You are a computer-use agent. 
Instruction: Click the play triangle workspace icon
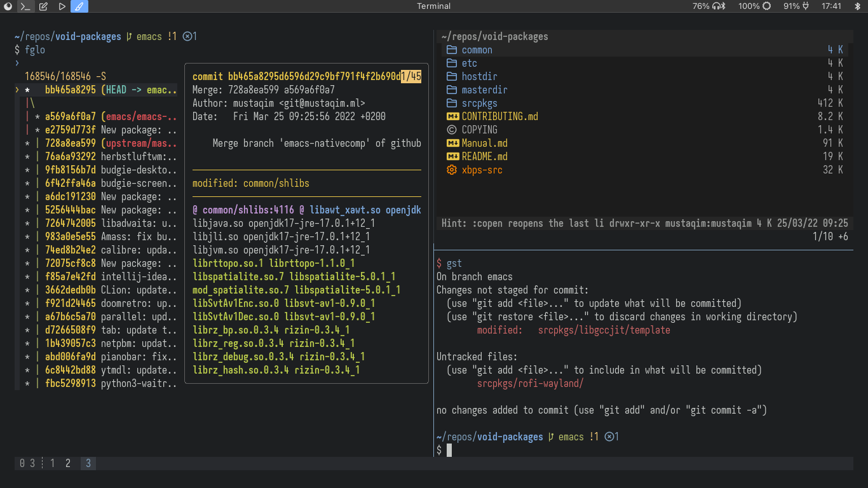click(x=62, y=6)
